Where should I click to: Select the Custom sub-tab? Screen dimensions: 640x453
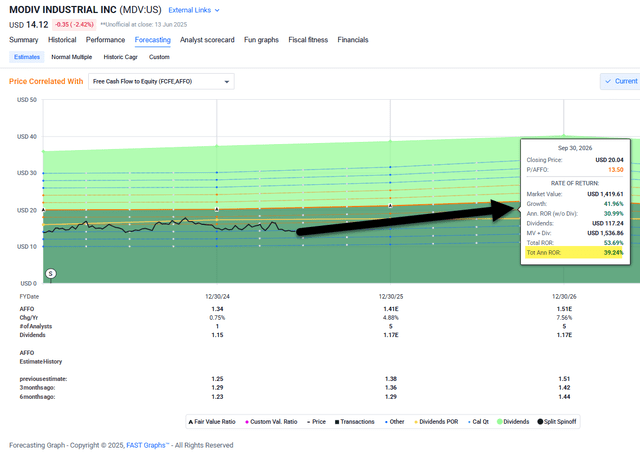pos(159,57)
